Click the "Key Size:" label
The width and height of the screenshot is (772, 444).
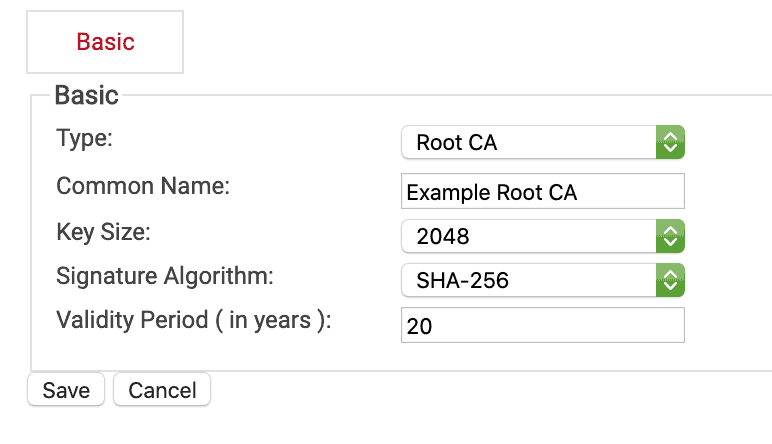click(103, 232)
